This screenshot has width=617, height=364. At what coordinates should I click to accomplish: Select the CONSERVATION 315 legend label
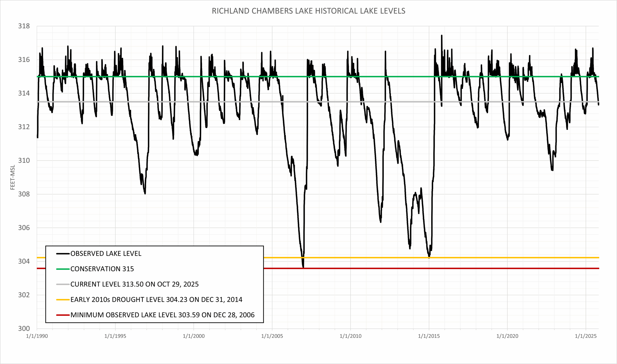[x=102, y=269]
